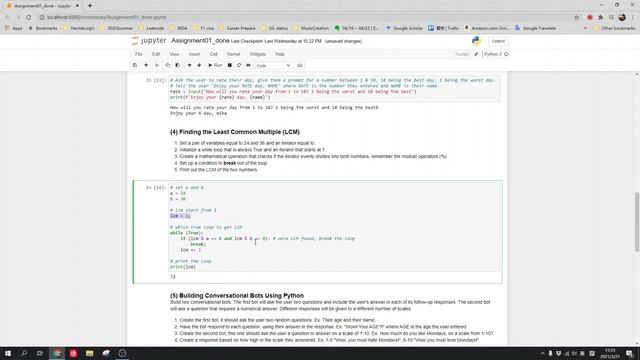640x360 pixels.
Task: Open a new browser tab
Action: point(90,6)
